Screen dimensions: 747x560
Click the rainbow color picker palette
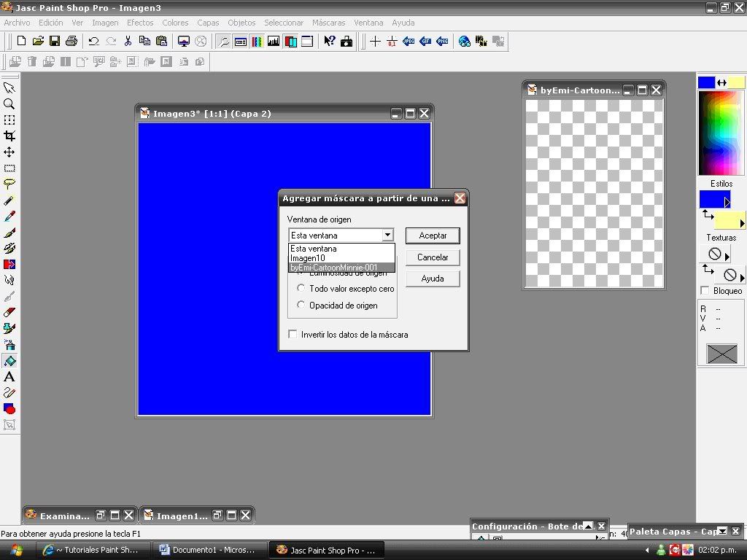pos(721,133)
